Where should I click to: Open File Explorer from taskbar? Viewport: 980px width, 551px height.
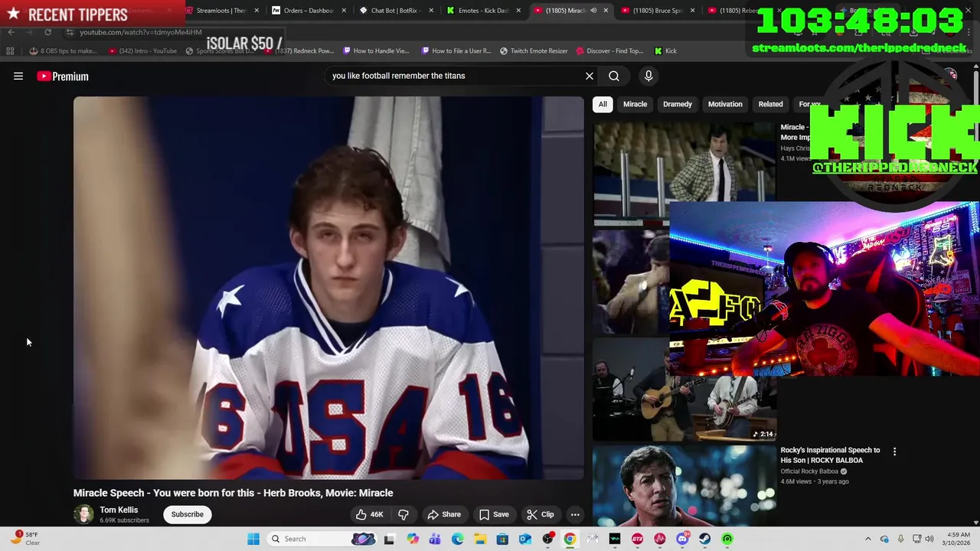click(480, 539)
